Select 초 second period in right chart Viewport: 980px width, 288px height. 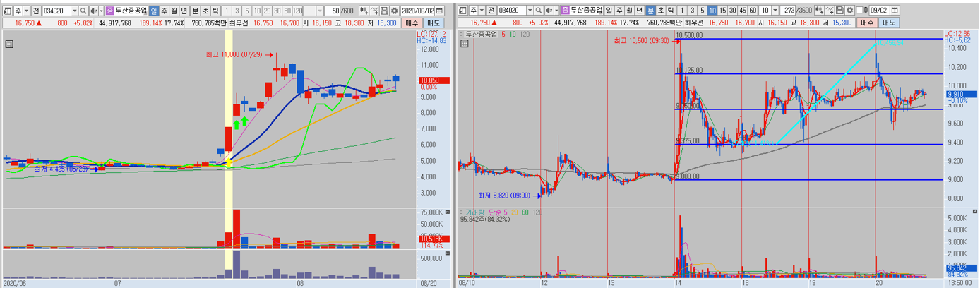point(661,11)
